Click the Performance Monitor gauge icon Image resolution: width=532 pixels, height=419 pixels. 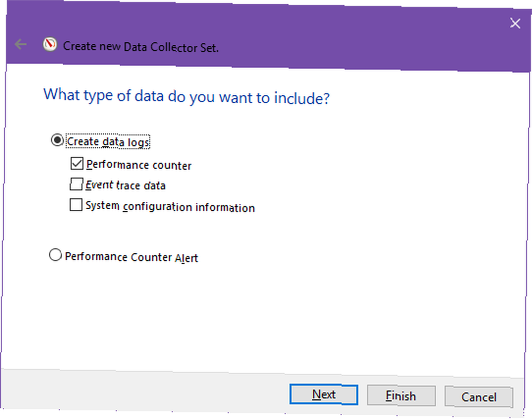click(49, 45)
